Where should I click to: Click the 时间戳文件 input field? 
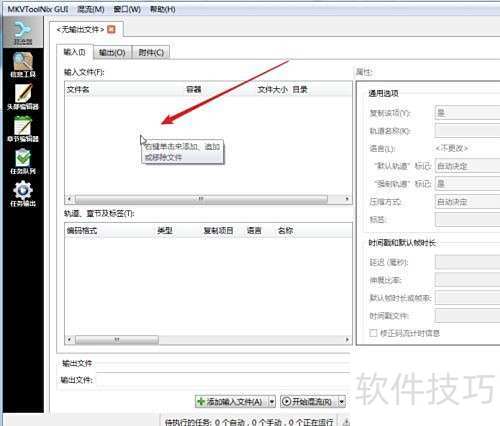[x=467, y=315]
